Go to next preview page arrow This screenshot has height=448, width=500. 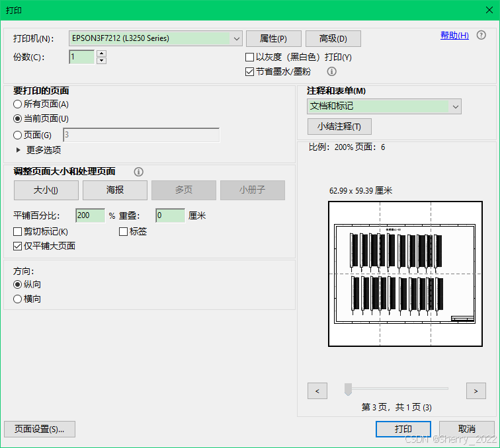476,391
